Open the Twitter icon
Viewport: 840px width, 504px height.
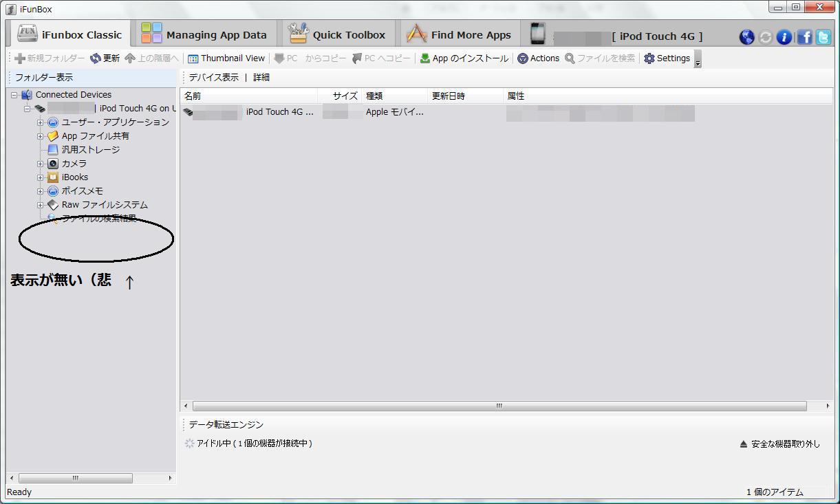click(823, 37)
